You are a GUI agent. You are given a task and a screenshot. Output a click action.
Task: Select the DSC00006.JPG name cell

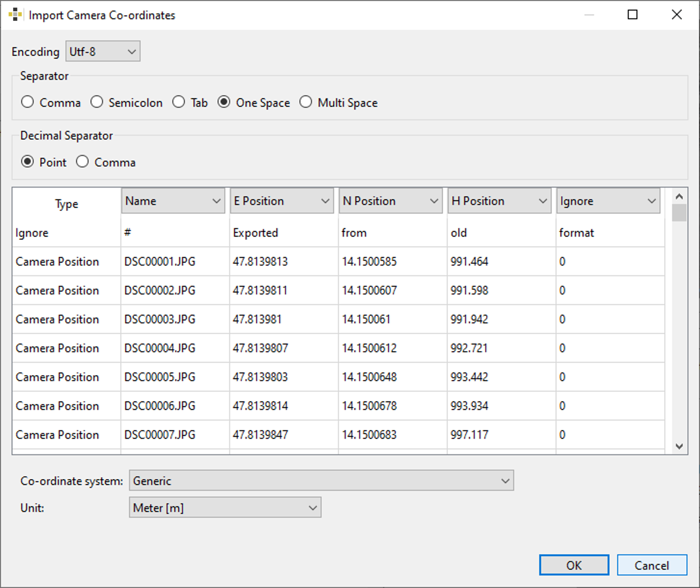click(175, 406)
